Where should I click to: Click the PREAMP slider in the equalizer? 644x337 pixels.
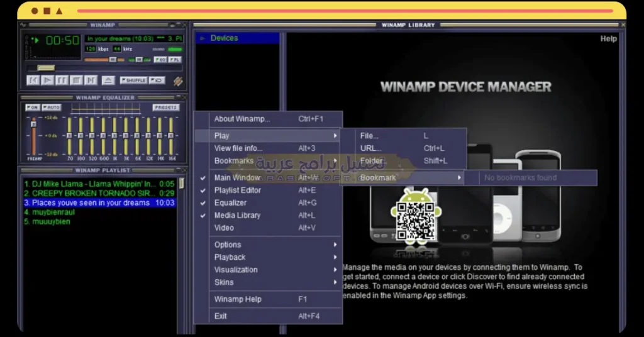click(34, 135)
